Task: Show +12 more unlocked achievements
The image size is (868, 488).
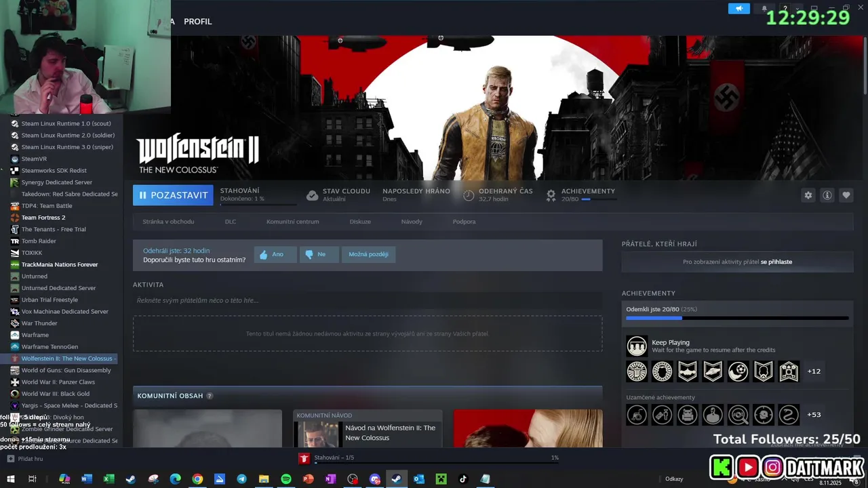Action: (814, 371)
